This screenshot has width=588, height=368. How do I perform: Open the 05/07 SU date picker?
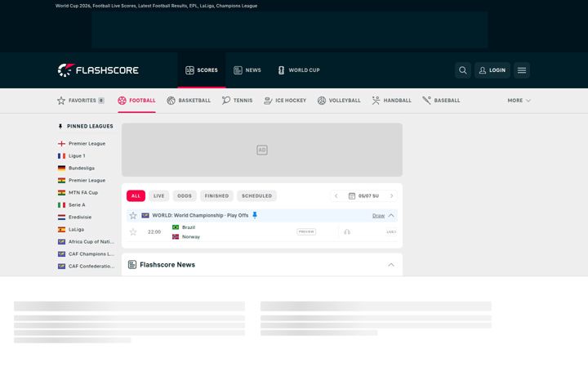[363, 195]
